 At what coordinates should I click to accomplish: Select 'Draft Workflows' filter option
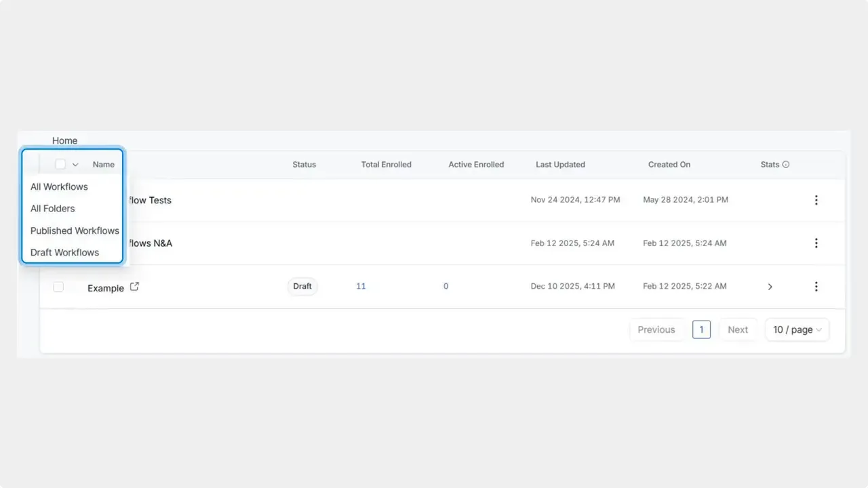[64, 252]
